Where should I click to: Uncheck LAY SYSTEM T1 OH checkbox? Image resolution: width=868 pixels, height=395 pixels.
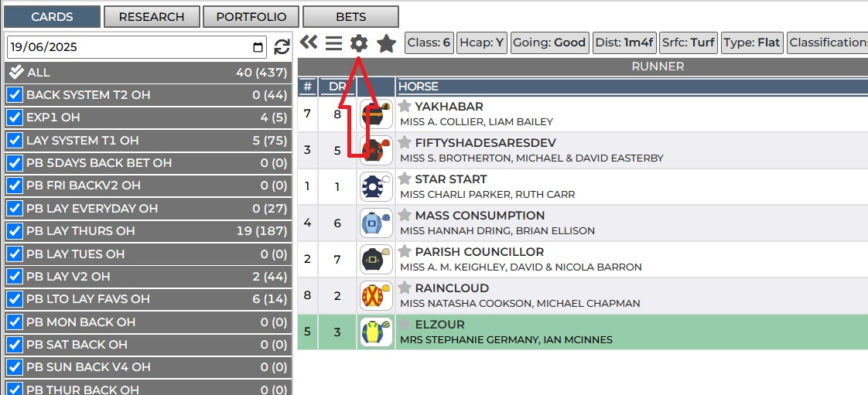tap(15, 141)
